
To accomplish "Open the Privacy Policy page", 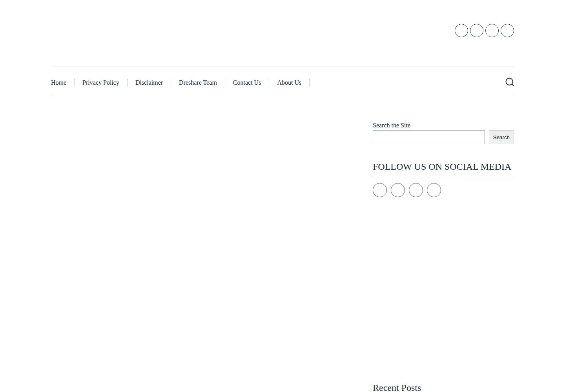I will coord(101,83).
